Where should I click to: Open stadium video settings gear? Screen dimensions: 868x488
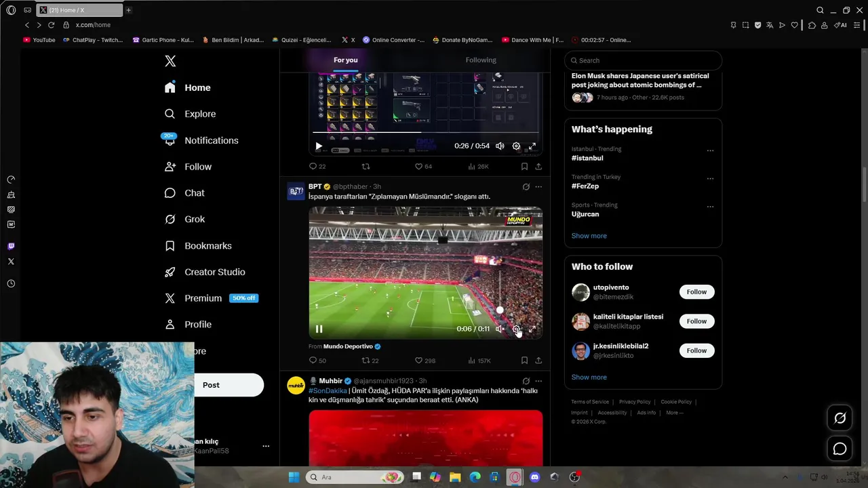[516, 329]
